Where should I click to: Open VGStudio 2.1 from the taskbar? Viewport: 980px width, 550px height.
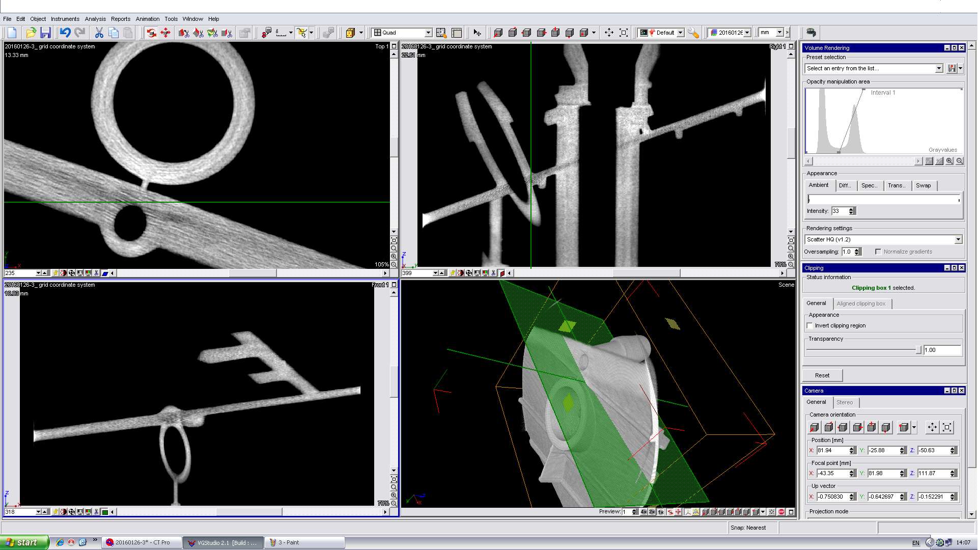click(223, 542)
